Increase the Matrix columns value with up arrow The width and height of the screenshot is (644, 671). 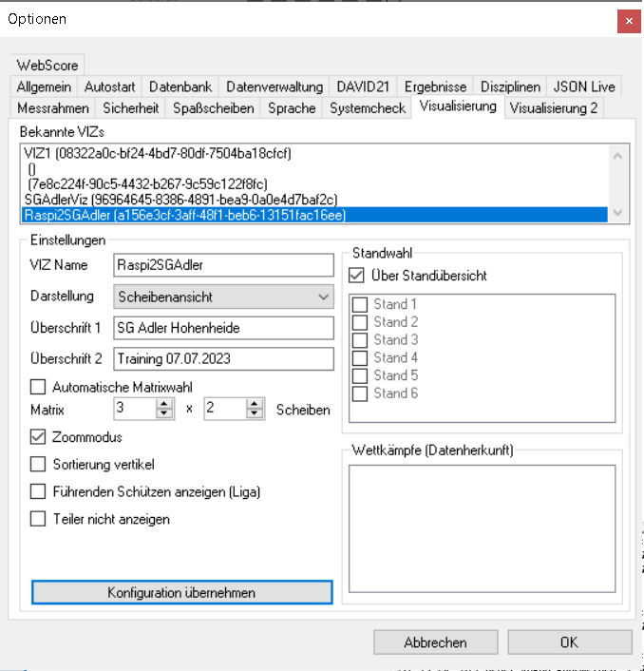pos(164,404)
